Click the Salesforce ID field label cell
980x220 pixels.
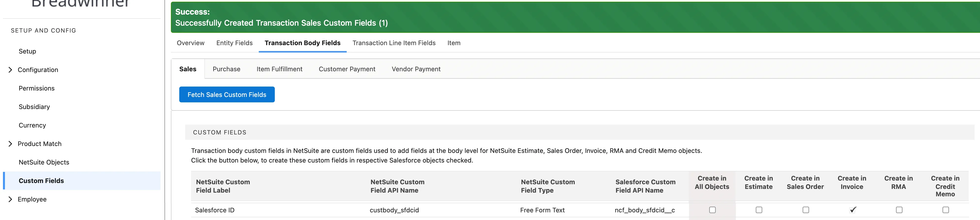[214, 210]
